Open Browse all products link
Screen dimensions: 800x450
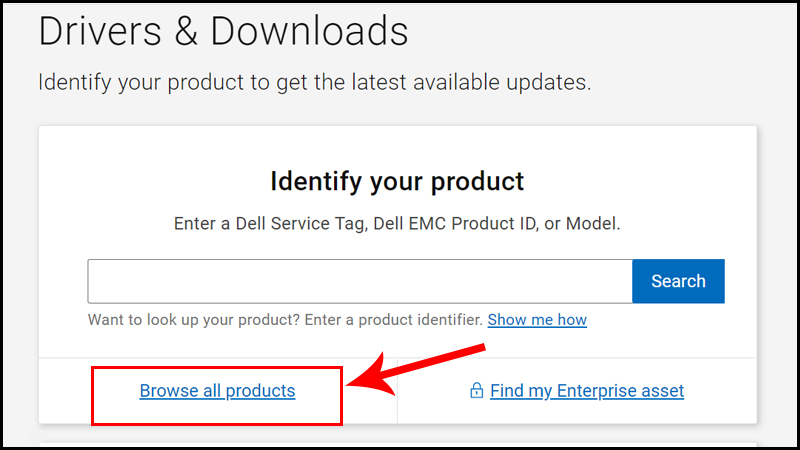click(x=217, y=391)
